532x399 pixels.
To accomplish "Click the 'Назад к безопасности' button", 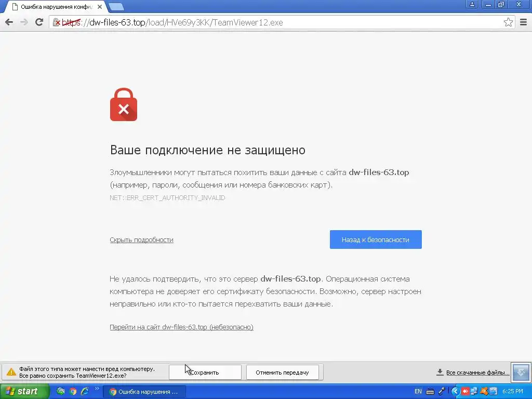I will [x=376, y=240].
